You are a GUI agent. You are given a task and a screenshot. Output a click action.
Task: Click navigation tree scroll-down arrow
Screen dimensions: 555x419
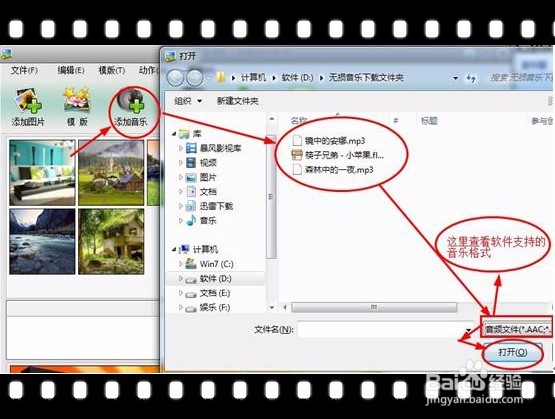(x=271, y=307)
